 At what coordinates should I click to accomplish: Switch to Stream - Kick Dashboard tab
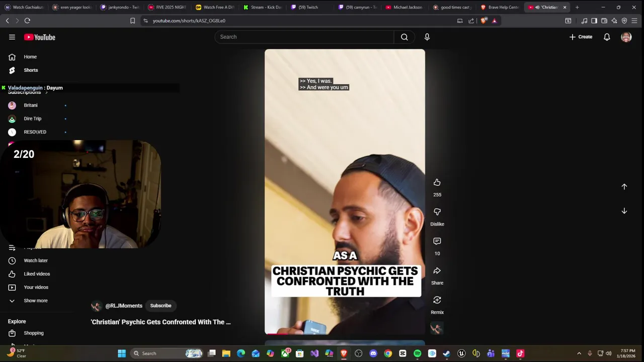click(263, 7)
